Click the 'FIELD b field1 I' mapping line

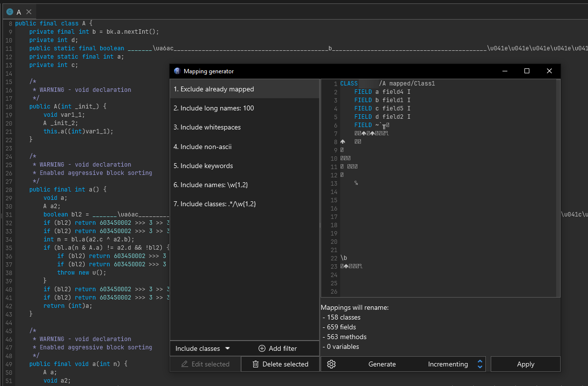click(x=382, y=100)
